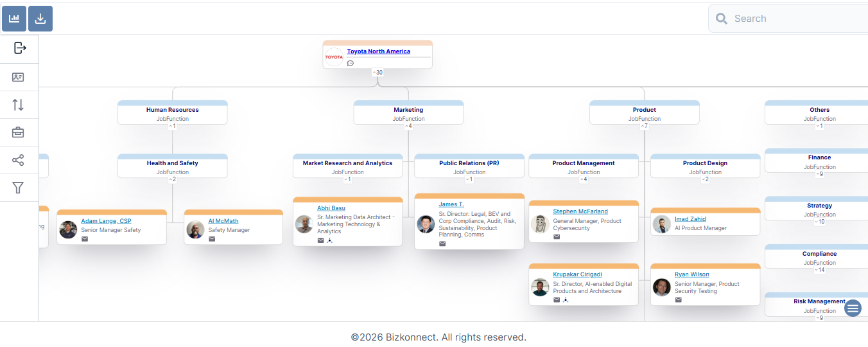Click org-chart icon on Abhi Basu card
This screenshot has width=868, height=347.
pos(329,240)
